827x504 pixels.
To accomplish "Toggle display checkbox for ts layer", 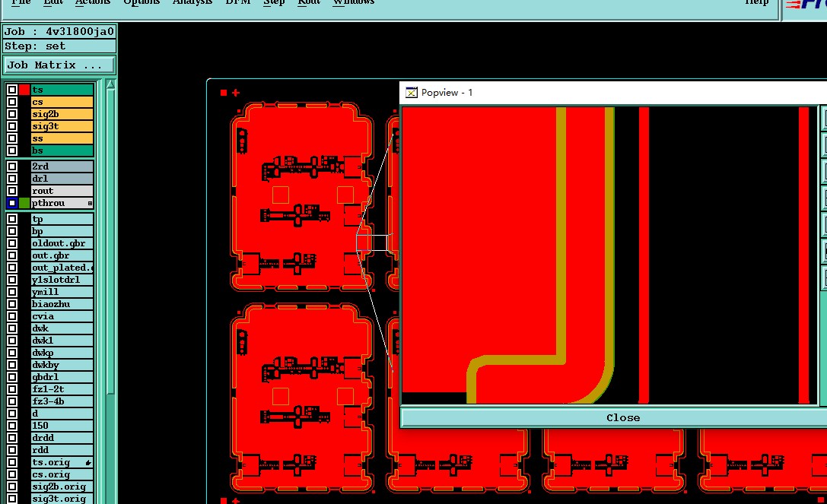I will (12, 90).
